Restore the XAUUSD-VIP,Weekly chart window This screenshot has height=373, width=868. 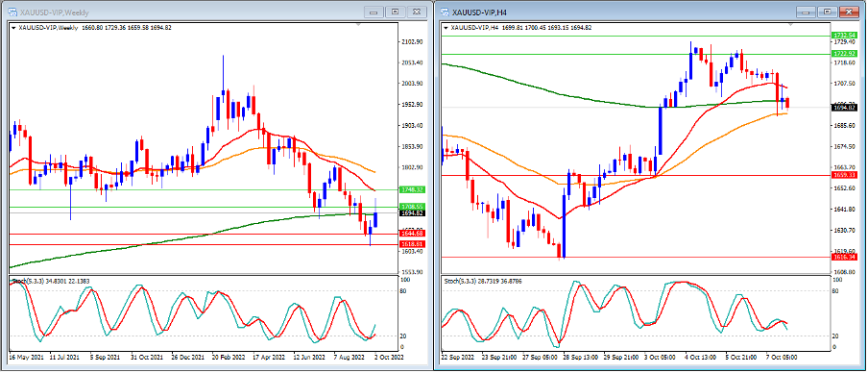396,12
